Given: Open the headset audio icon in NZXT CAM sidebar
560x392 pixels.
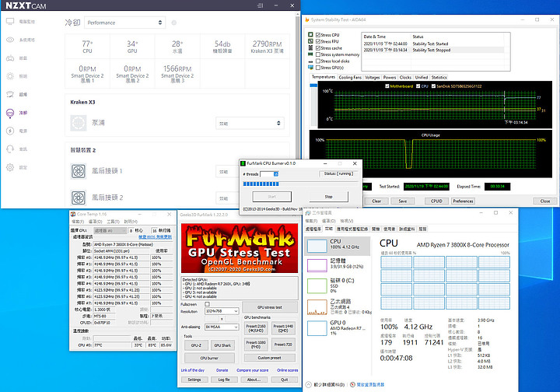Looking at the screenshot, I should (10, 149).
